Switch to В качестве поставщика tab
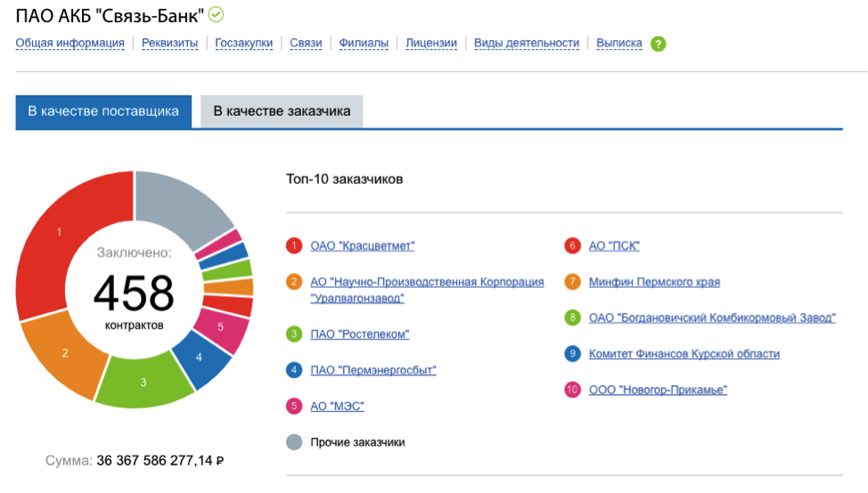The height and width of the screenshot is (493, 868). [103, 111]
